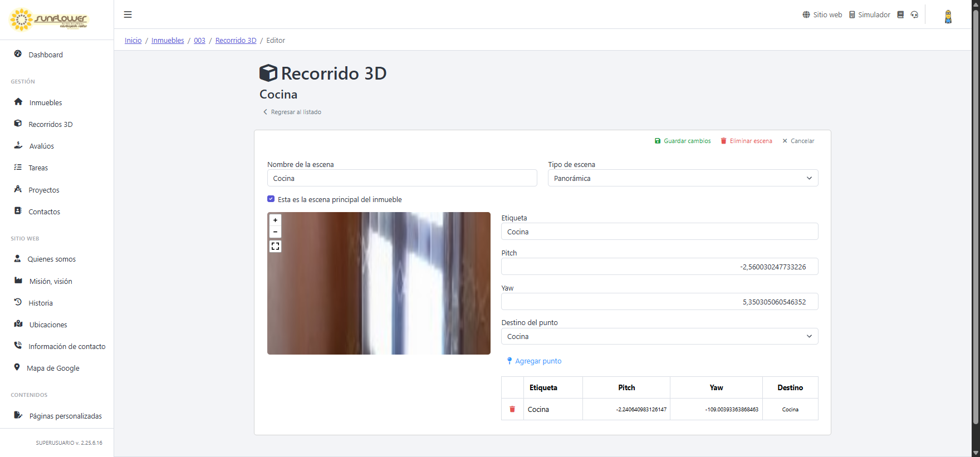Click SUPERUSUARIO version text
Image resolution: width=980 pixels, height=457 pixels.
click(69, 443)
